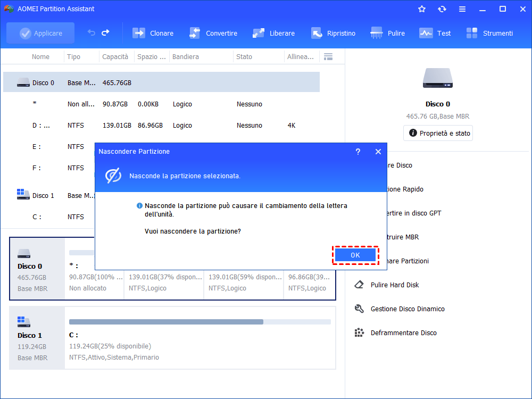Open column display settings icon
Image resolution: width=532 pixels, height=399 pixels.
pyautogui.click(x=328, y=57)
